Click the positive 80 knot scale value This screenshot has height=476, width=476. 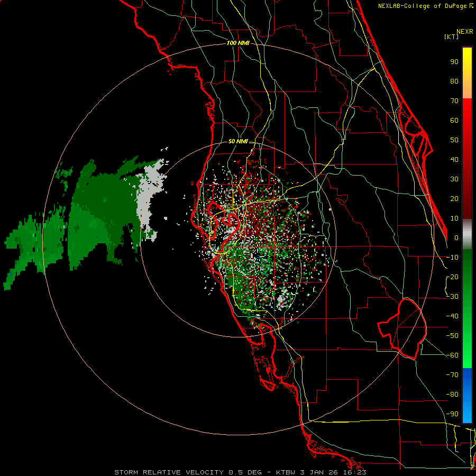(x=454, y=81)
